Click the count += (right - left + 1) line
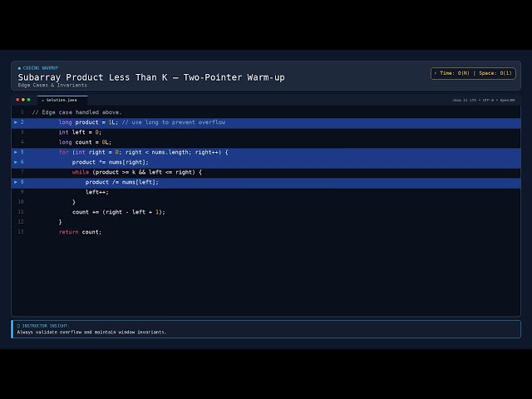The height and width of the screenshot is (399, 532). (118, 212)
